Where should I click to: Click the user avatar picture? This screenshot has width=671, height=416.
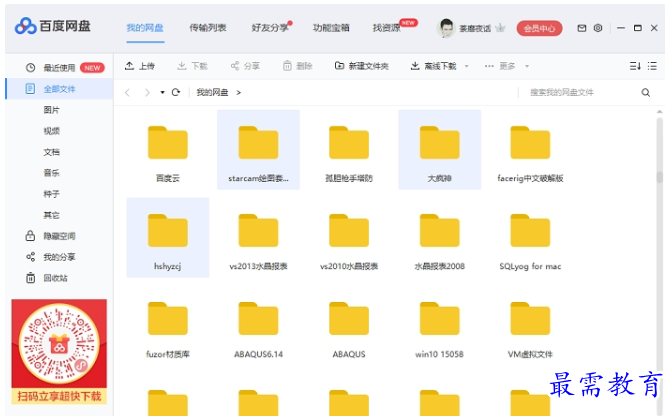pyautogui.click(x=446, y=28)
